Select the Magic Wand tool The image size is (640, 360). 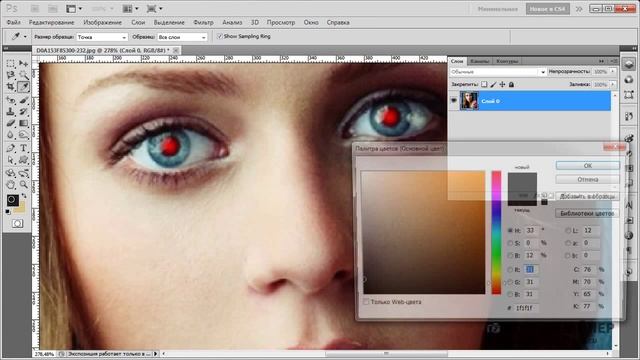[x=24, y=75]
